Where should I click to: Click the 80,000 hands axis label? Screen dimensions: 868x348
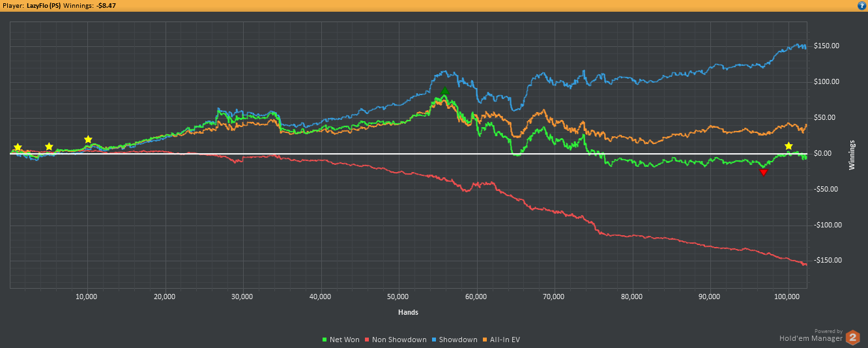tap(632, 297)
